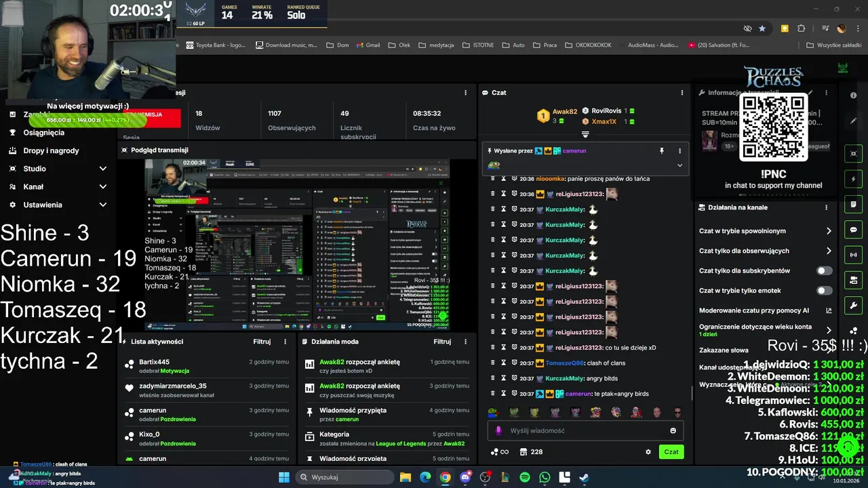Open Czat tylko dla obserwujących options
This screenshot has width=868, height=488.
tap(765, 251)
